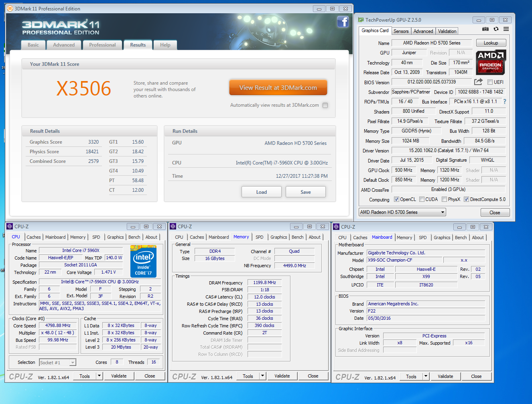Open Advanced tab in GPU-Z
Screen dimensions: 532x404
click(x=423, y=31)
